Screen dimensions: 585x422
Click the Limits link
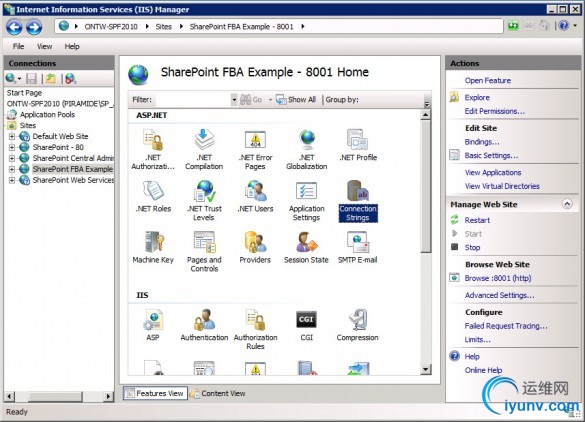click(478, 340)
